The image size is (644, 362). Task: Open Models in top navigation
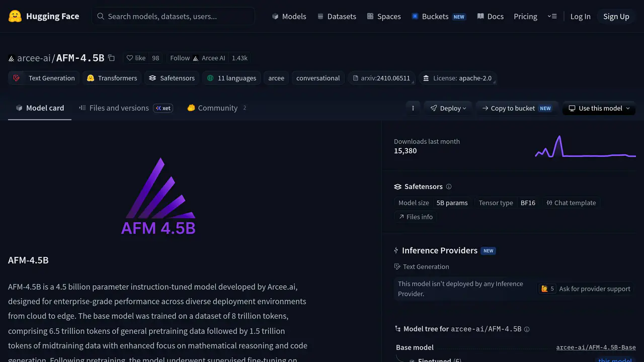click(x=289, y=16)
